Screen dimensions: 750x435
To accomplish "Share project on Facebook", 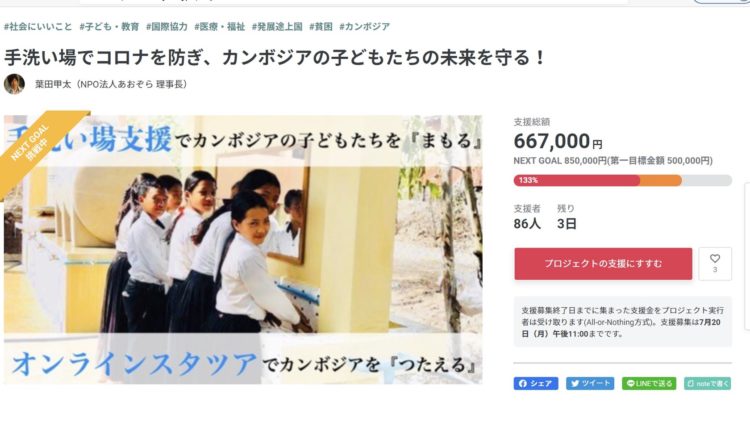I will (536, 384).
